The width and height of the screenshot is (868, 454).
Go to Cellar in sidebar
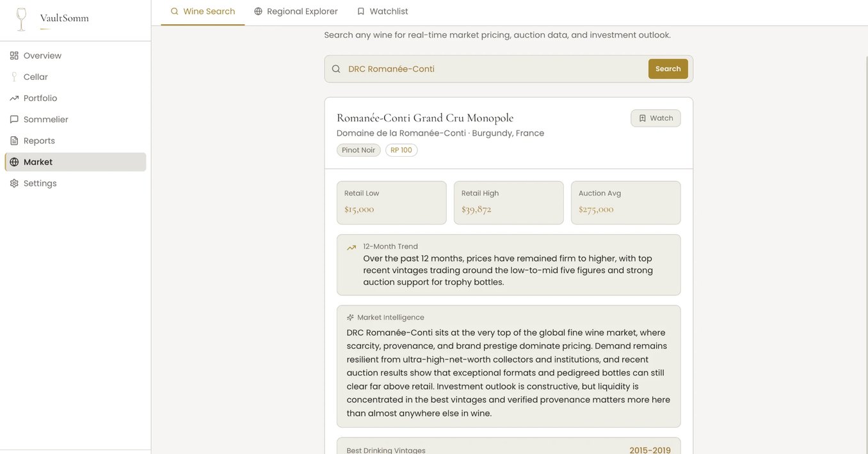pyautogui.click(x=76, y=77)
